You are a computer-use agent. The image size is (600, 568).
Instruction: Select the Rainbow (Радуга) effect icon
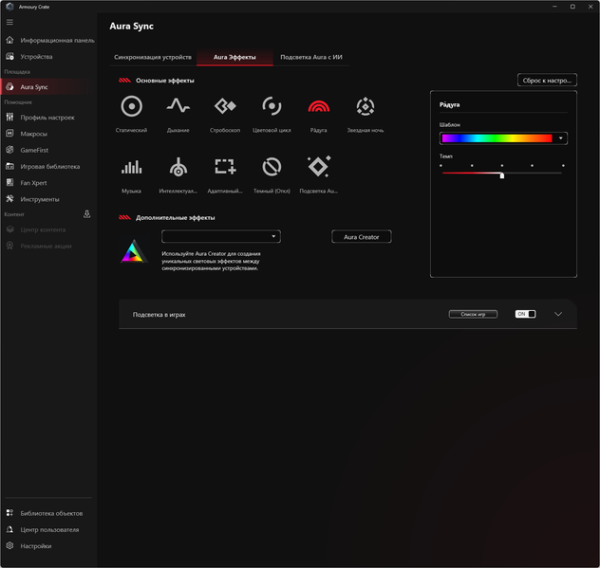(318, 106)
